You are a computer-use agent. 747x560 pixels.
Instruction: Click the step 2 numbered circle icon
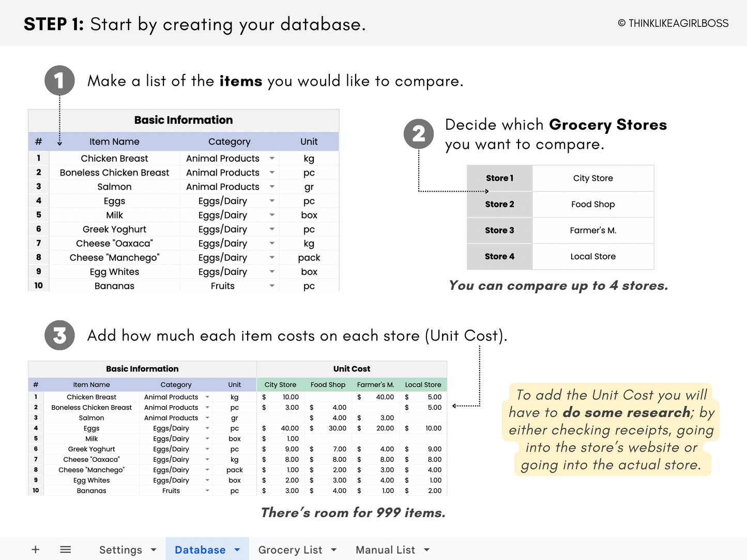[x=419, y=134]
